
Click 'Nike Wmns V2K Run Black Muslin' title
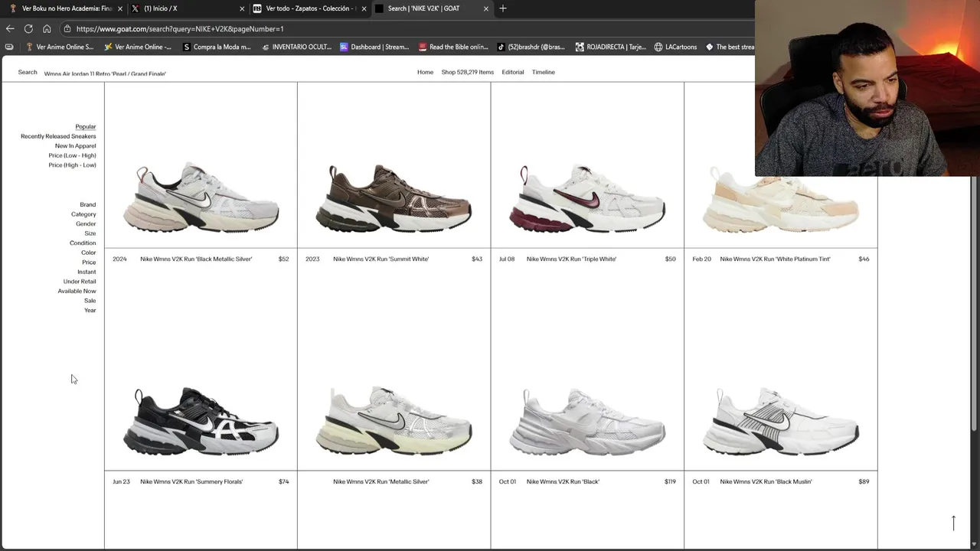(x=766, y=481)
